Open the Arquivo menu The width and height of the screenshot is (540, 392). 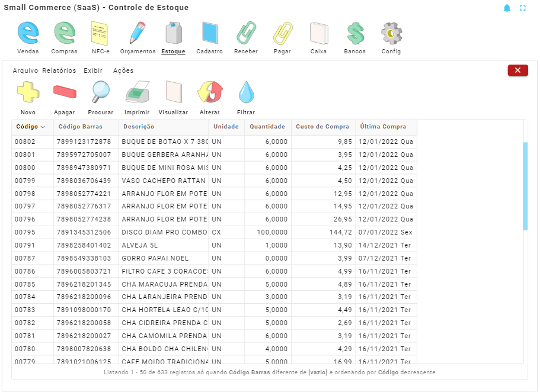click(25, 70)
